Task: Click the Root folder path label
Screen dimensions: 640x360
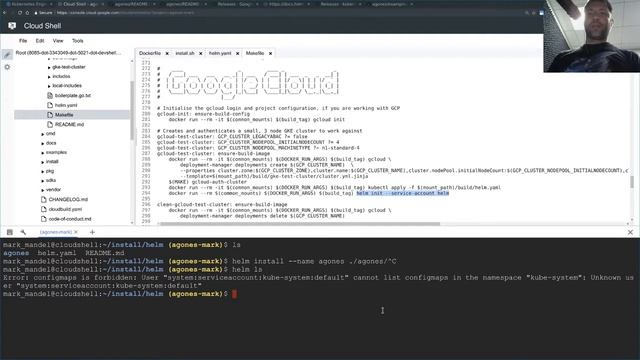Action: (68, 53)
